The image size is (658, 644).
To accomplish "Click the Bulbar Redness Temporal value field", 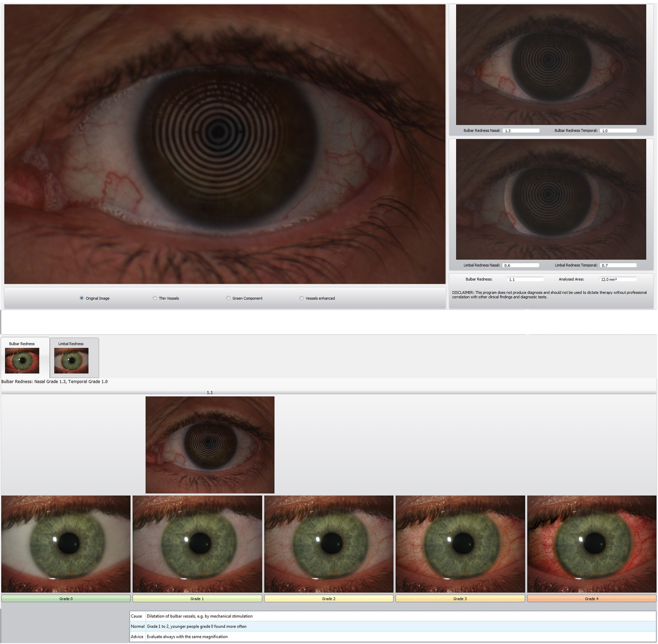I will point(618,131).
